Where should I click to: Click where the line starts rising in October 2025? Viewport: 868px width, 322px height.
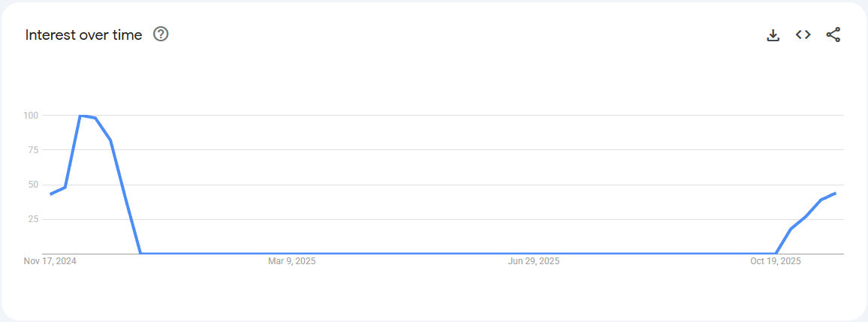[x=776, y=253]
